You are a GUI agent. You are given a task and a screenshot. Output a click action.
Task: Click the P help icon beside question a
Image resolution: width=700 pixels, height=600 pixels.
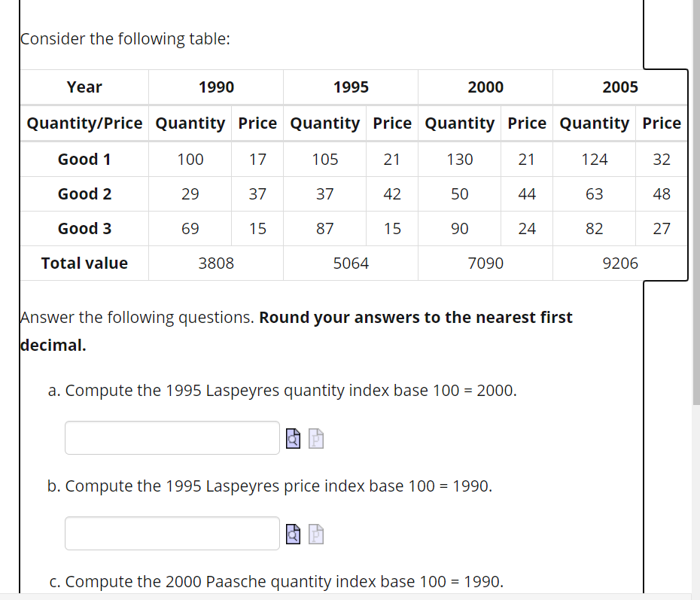pos(316,438)
